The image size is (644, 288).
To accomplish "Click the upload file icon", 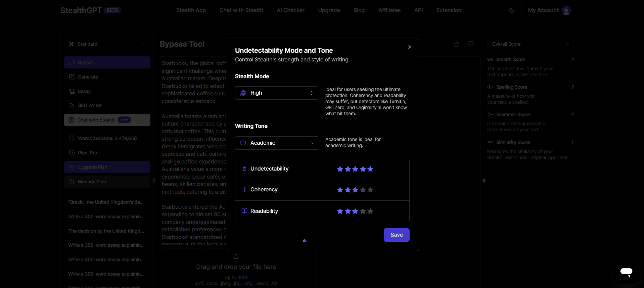I will (x=236, y=256).
